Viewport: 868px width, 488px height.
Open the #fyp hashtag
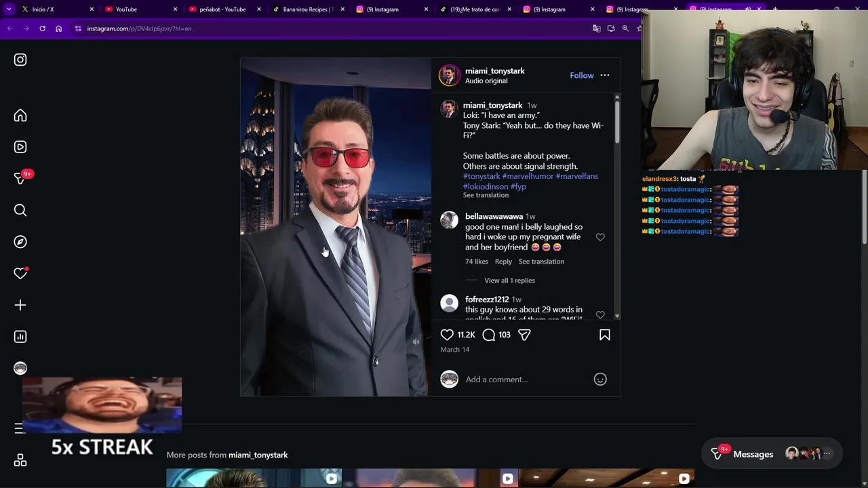tap(518, 186)
